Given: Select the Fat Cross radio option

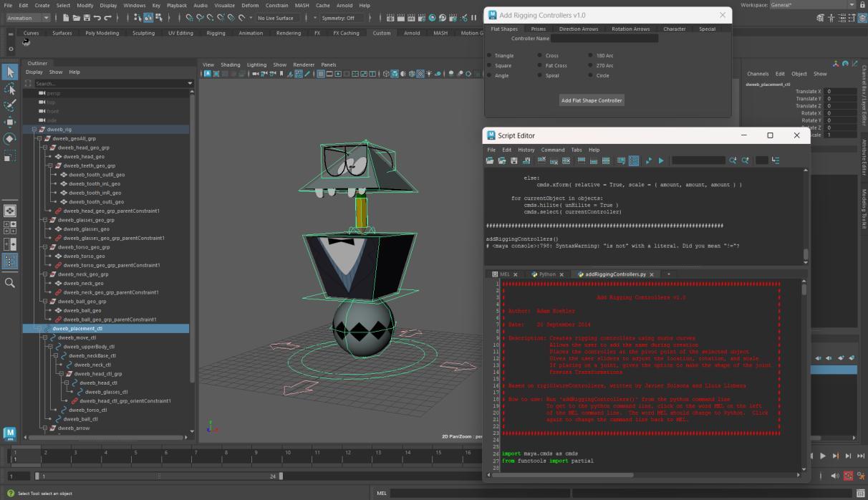Looking at the screenshot, I should (541, 66).
